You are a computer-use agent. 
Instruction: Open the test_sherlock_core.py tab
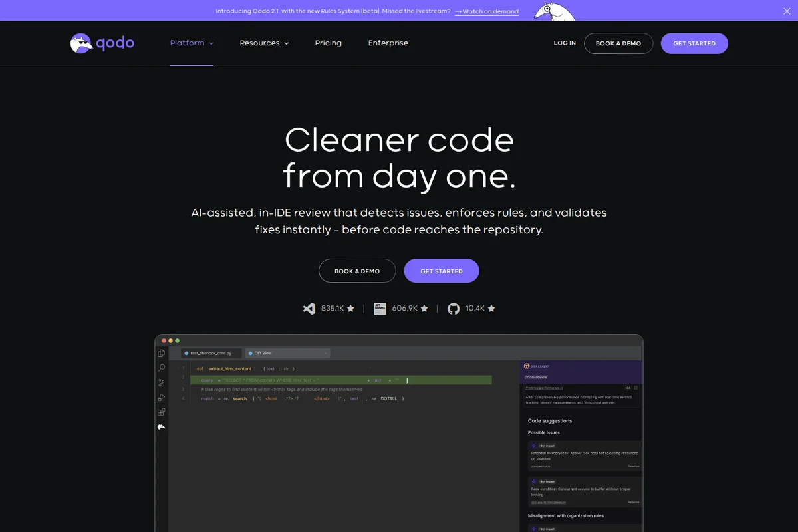pyautogui.click(x=211, y=353)
